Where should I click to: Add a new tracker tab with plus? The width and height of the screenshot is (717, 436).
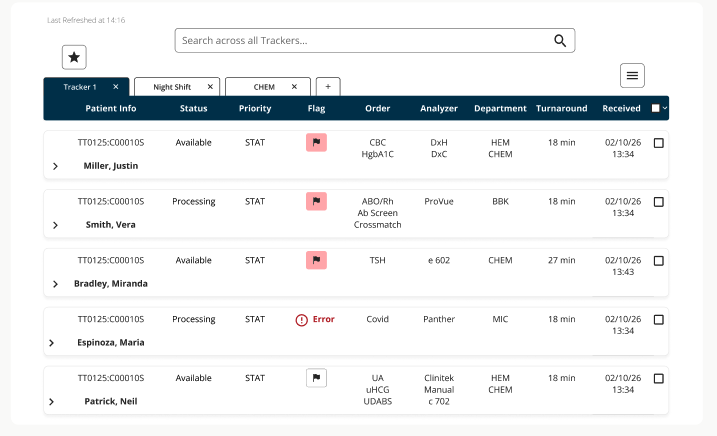tap(328, 86)
